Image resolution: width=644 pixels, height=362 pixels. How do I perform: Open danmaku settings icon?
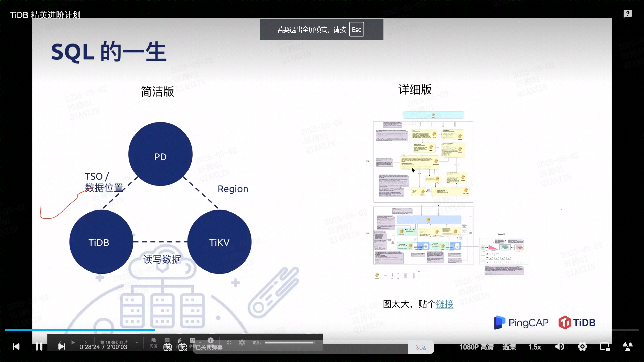pyautogui.click(x=183, y=348)
